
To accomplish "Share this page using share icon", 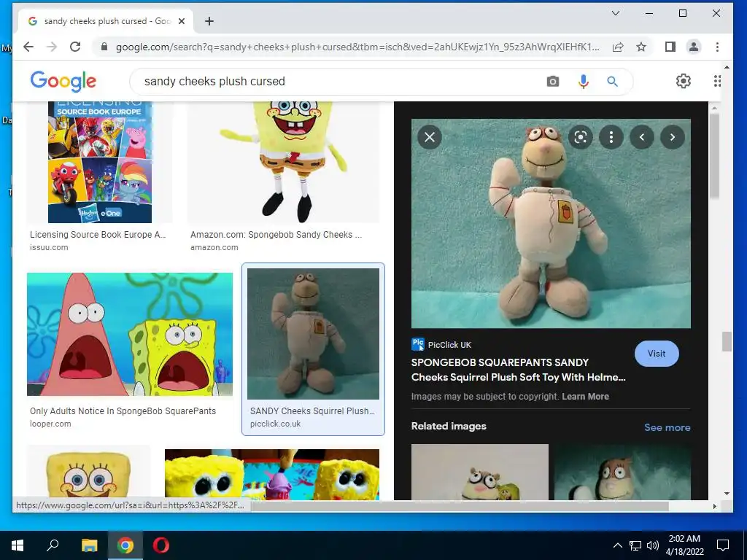I will pos(618,47).
